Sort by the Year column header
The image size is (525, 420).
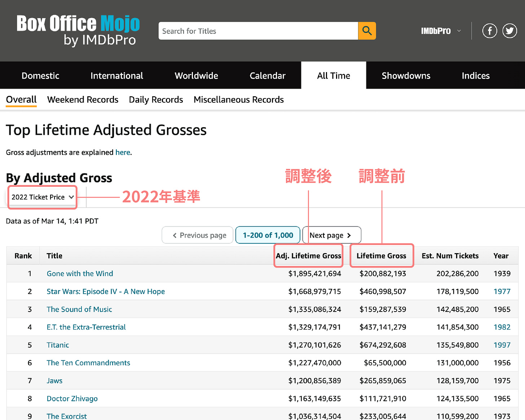click(x=501, y=256)
